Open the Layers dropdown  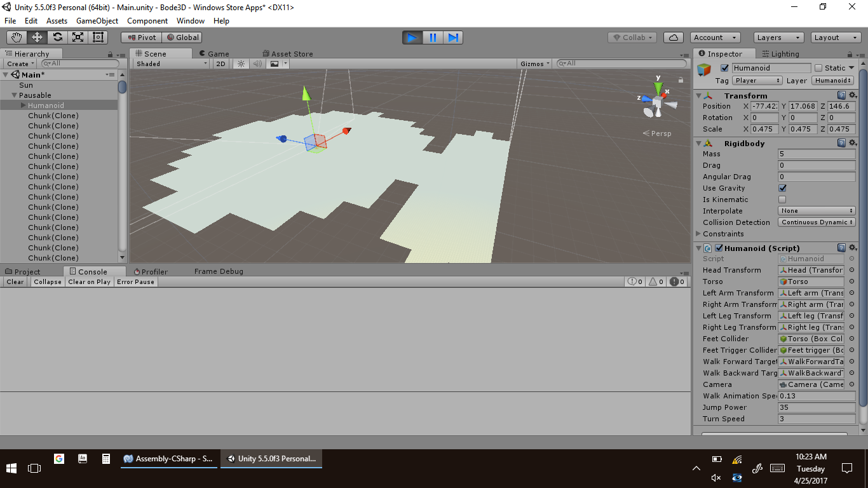pyautogui.click(x=778, y=37)
